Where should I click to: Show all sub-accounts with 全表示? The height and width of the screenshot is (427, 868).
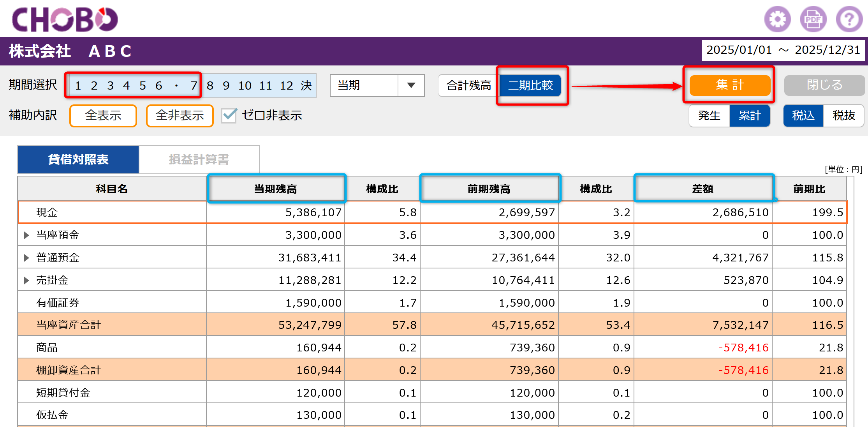103,116
